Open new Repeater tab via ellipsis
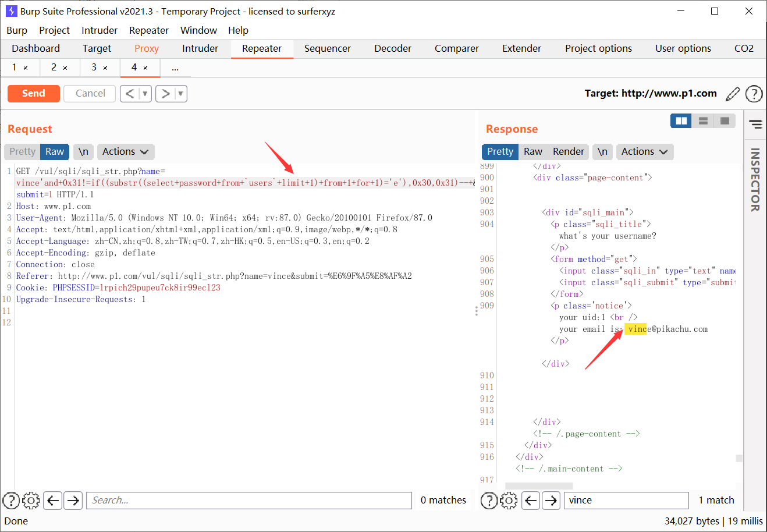767x532 pixels. click(175, 68)
